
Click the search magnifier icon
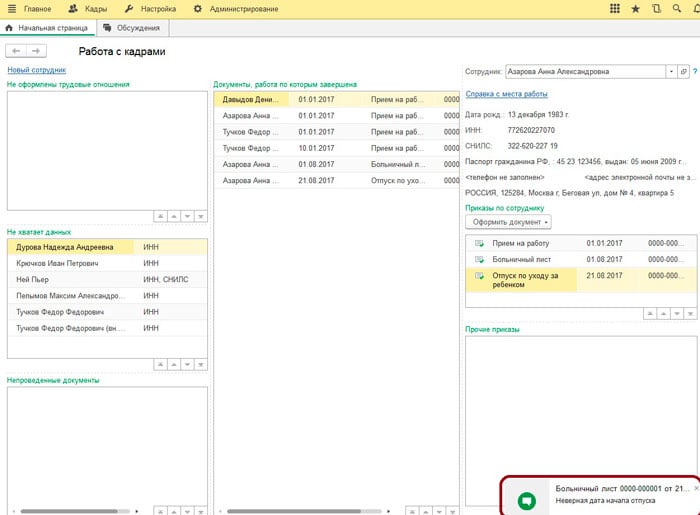click(676, 8)
